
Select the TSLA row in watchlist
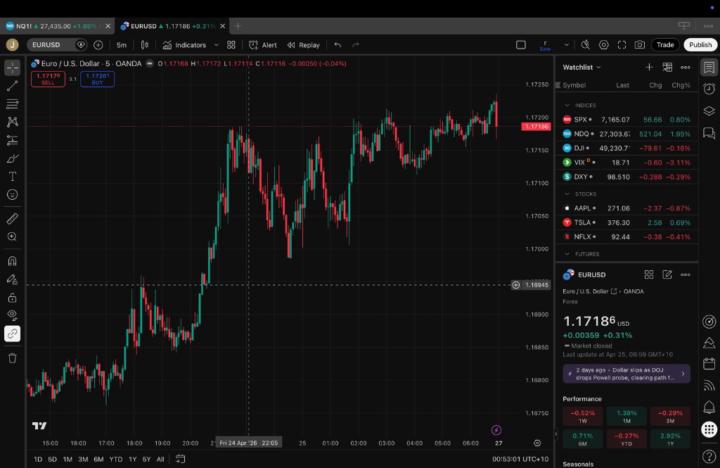point(627,222)
